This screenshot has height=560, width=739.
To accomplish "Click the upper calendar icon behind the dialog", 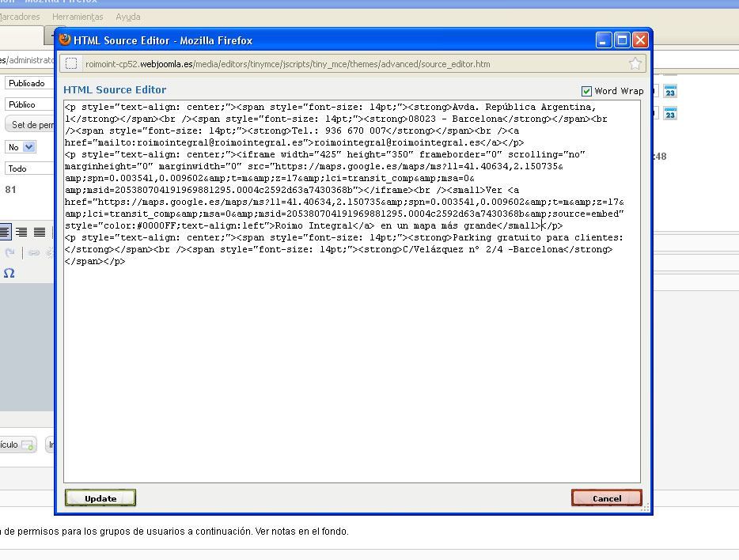I will pyautogui.click(x=669, y=92).
